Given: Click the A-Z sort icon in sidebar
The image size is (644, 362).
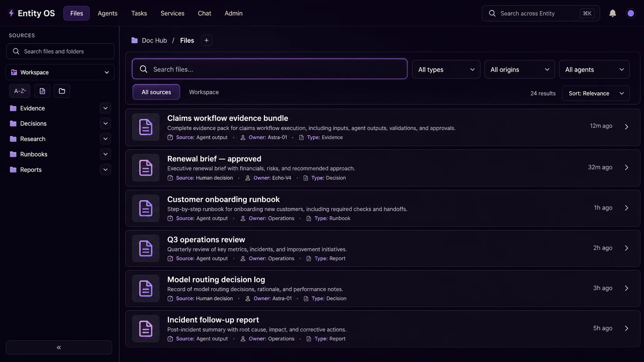Looking at the screenshot, I should (x=20, y=91).
